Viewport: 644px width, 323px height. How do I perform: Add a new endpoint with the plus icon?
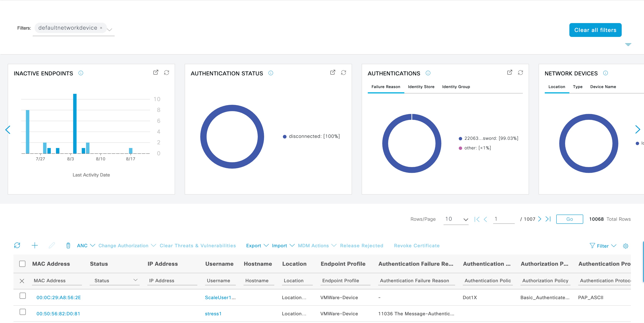click(x=35, y=245)
